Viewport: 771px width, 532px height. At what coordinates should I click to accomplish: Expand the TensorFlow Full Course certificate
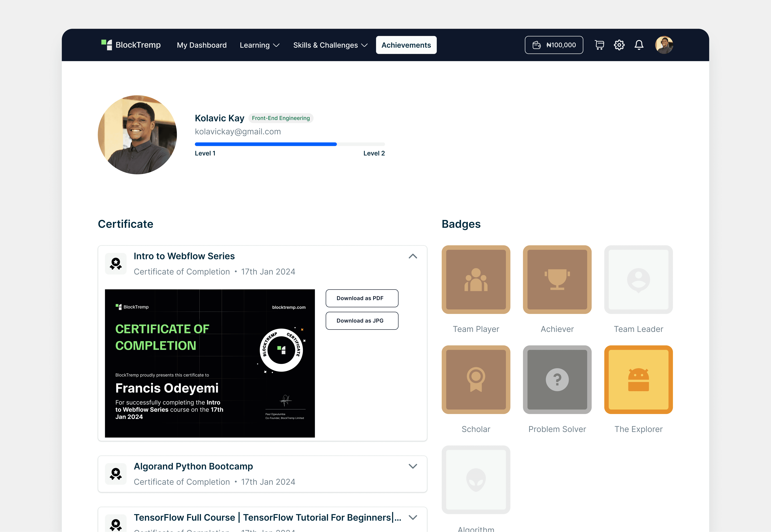[x=413, y=518]
